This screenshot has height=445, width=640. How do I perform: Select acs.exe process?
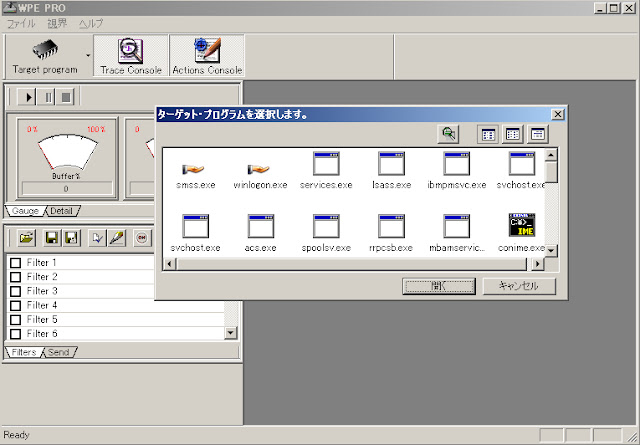coord(260,234)
